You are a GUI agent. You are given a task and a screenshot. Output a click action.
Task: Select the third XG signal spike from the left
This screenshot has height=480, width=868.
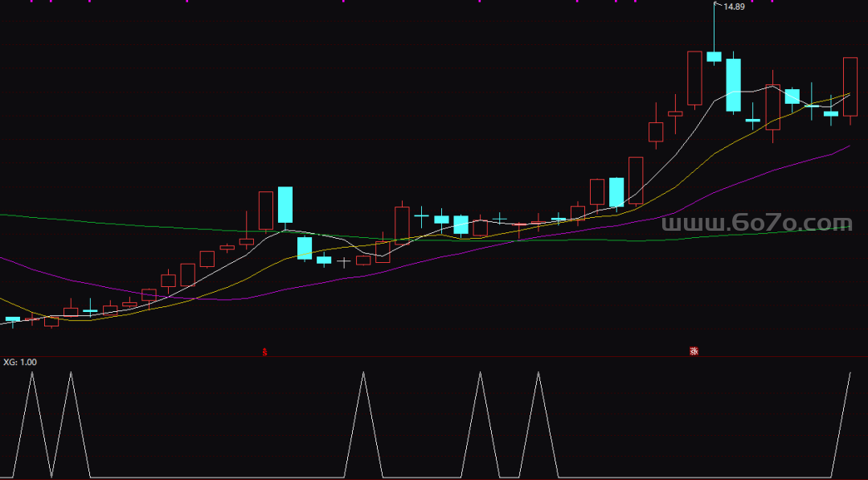[x=363, y=375]
